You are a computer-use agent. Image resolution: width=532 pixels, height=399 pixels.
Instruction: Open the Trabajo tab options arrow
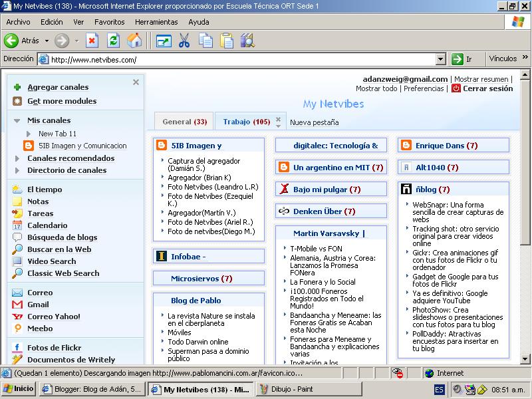278,126
